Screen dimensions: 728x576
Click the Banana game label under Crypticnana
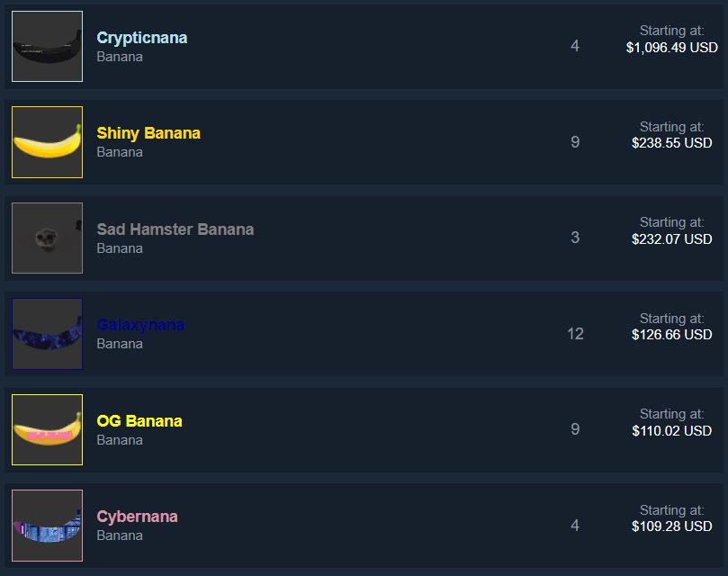(x=119, y=57)
